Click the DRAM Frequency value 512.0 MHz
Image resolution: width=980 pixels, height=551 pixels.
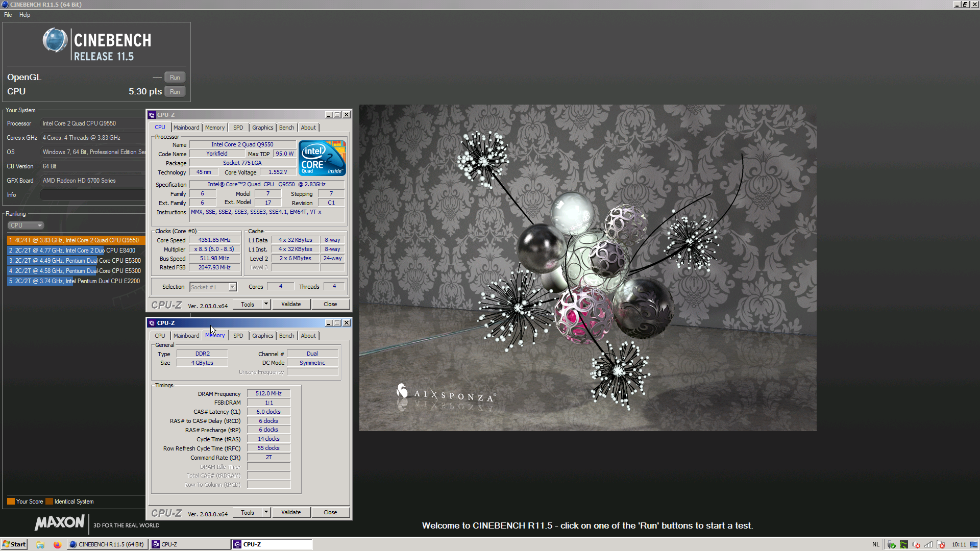(x=268, y=393)
